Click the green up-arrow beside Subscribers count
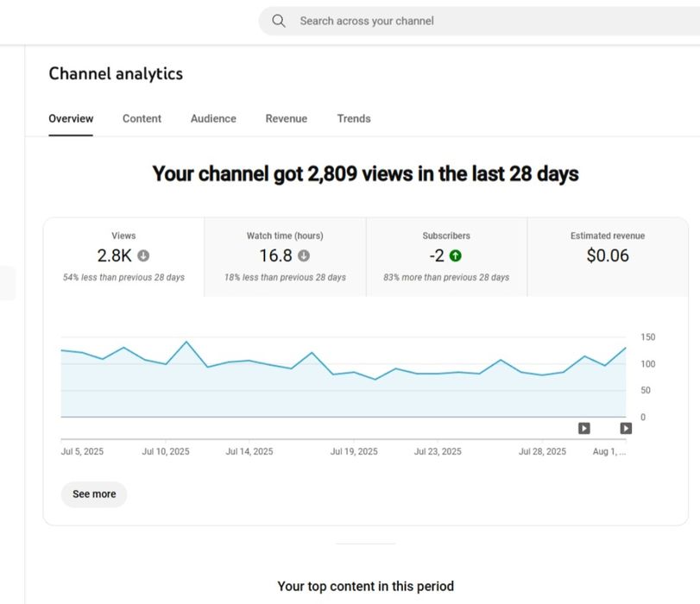The width and height of the screenshot is (700, 604). [x=456, y=255]
